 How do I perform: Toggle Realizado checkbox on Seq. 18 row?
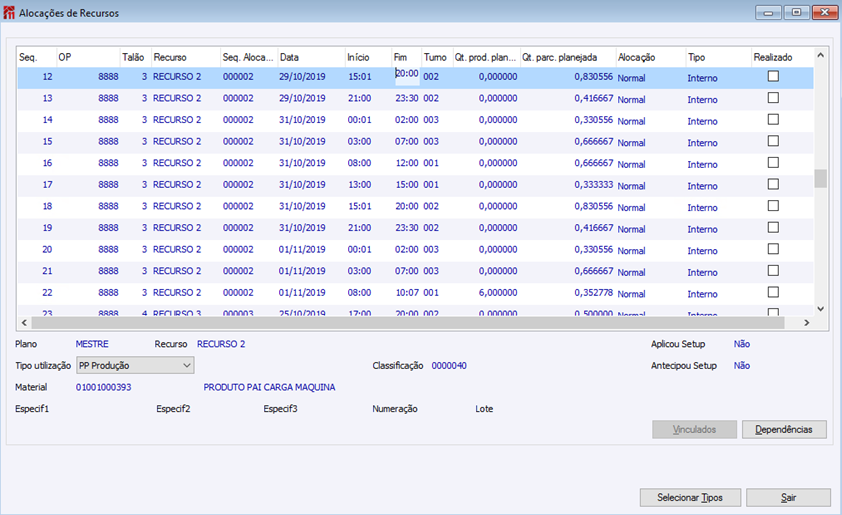(x=773, y=206)
